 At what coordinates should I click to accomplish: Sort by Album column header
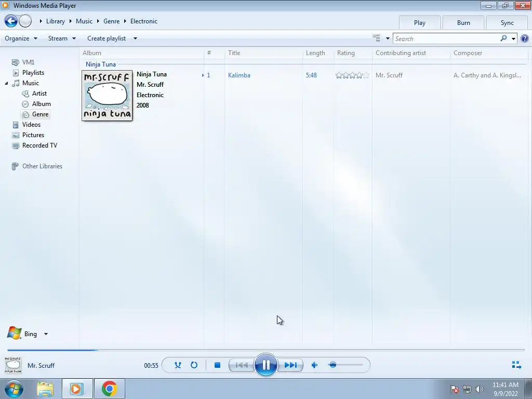[x=142, y=53]
